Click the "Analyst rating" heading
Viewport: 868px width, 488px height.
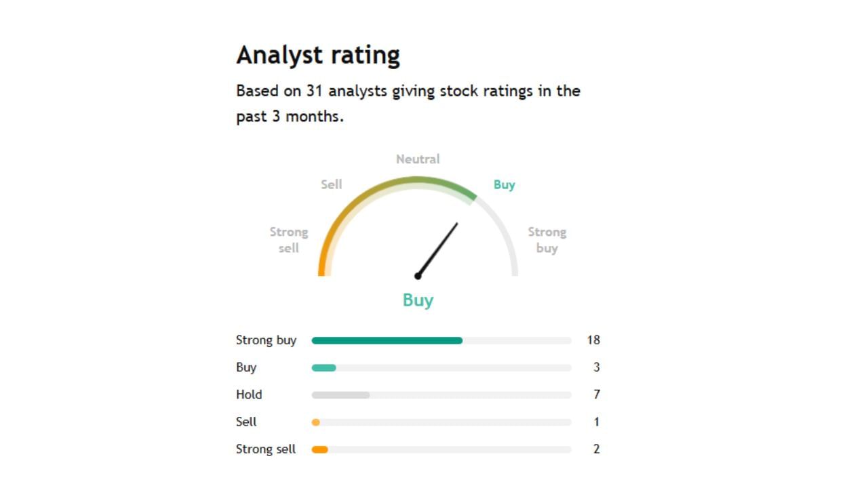318,55
